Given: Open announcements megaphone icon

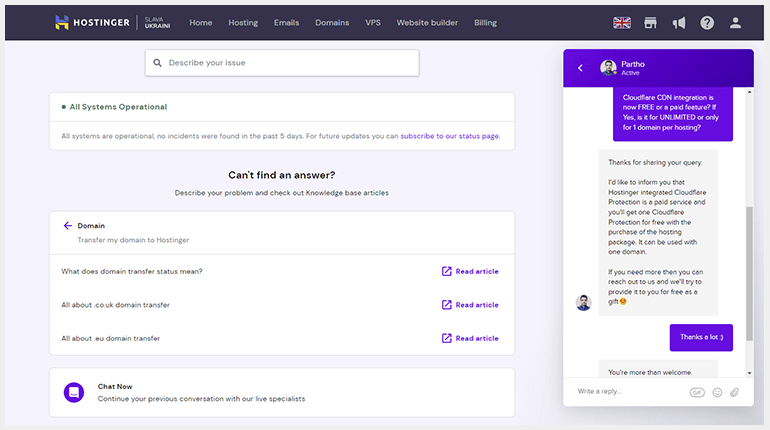Looking at the screenshot, I should 679,23.
